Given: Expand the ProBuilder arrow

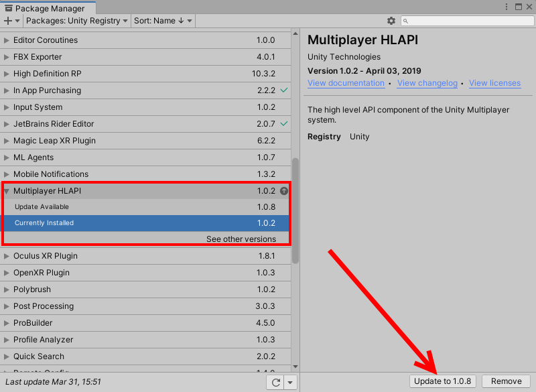Looking at the screenshot, I should 6,322.
